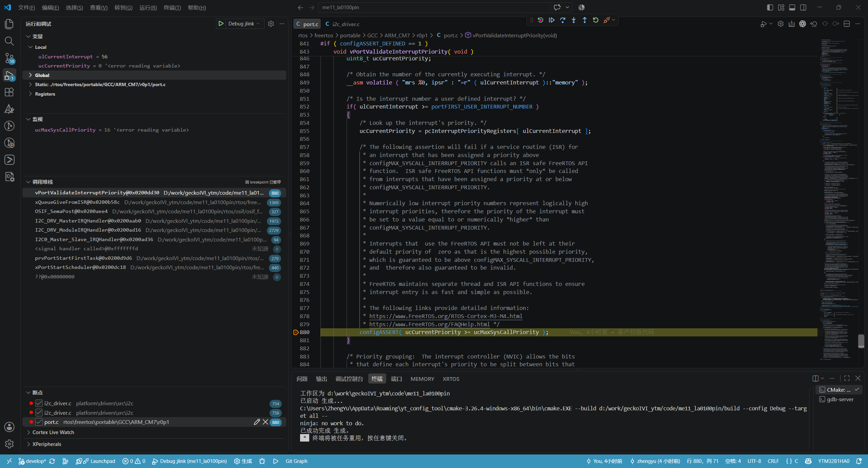Maximize the terminal panel size

[x=847, y=378]
